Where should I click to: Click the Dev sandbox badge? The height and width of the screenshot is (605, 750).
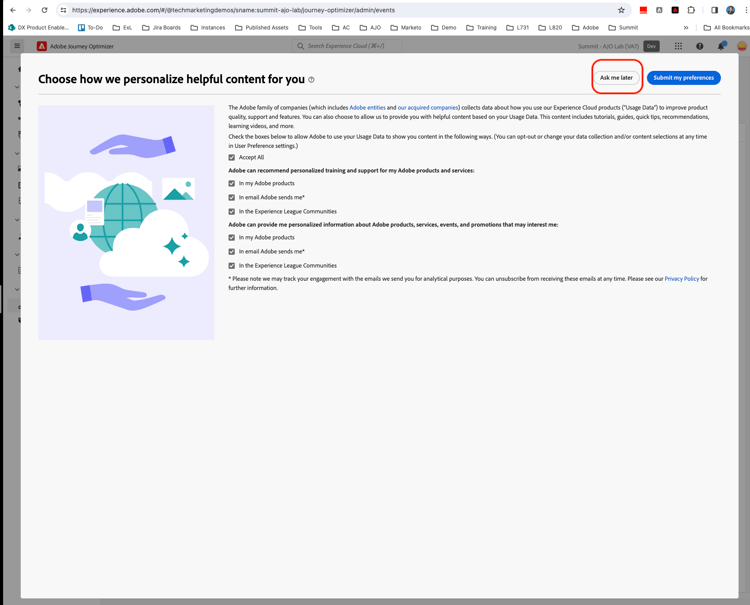point(651,46)
